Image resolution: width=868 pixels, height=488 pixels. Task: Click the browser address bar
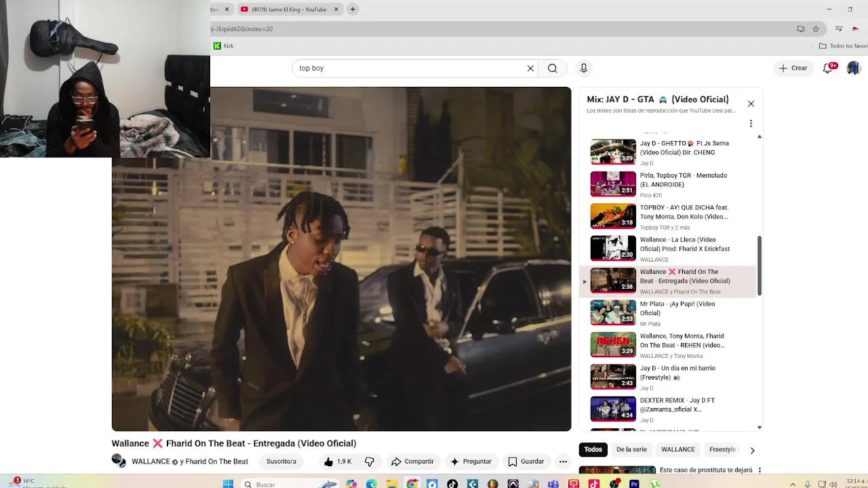tap(502, 29)
